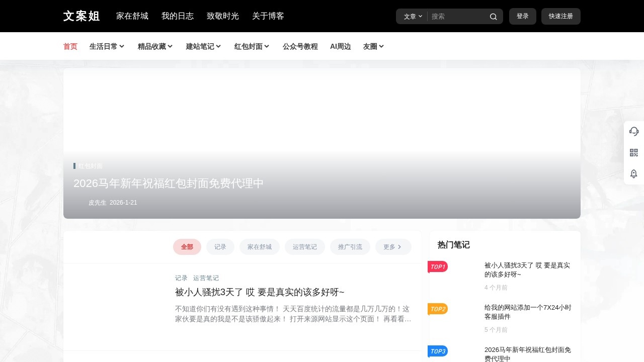Expand the 建站笔记 menu

[203, 46]
